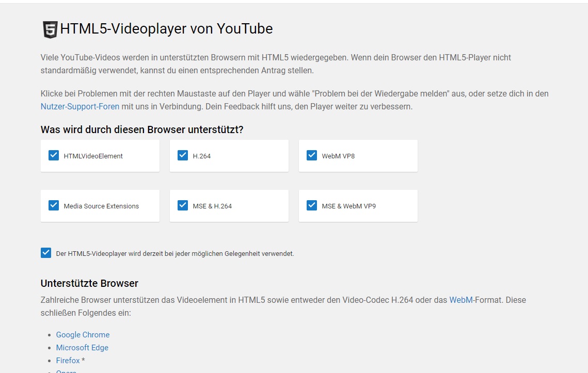The height and width of the screenshot is (373, 588).
Task: Click the 'Der HTML5-Videoplayer wird derzeit' sentence
Action: pos(175,254)
